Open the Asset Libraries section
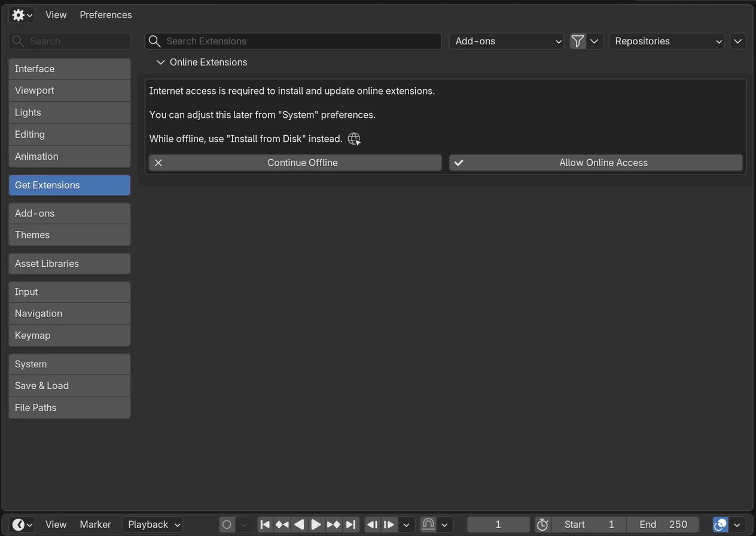Image resolution: width=756 pixels, height=536 pixels. (x=69, y=264)
